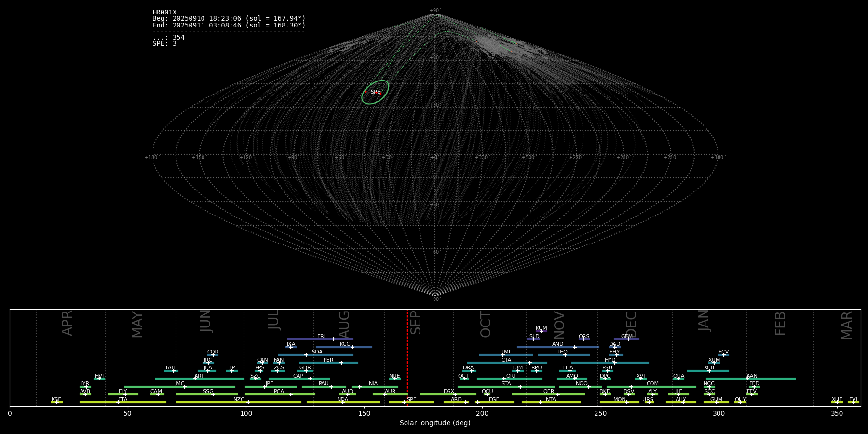Click the SPE label in the timeline chart
This screenshot has width=868, height=434.
[411, 400]
